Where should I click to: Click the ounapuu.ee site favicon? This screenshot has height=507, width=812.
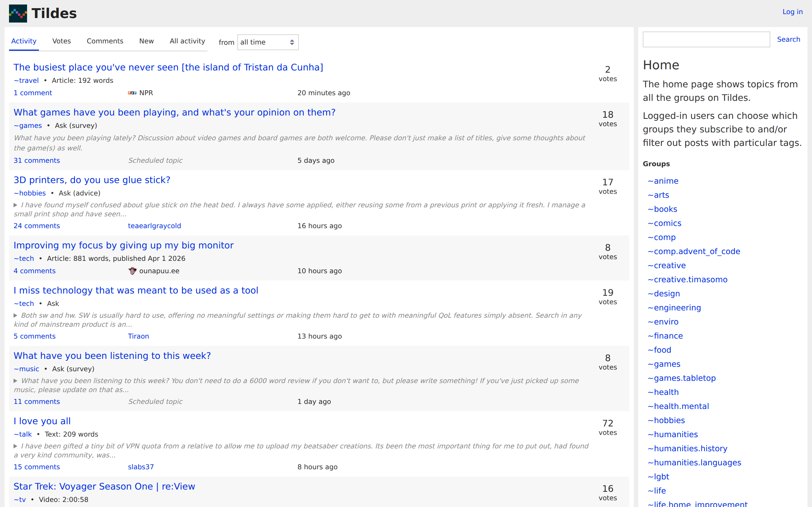click(x=132, y=271)
